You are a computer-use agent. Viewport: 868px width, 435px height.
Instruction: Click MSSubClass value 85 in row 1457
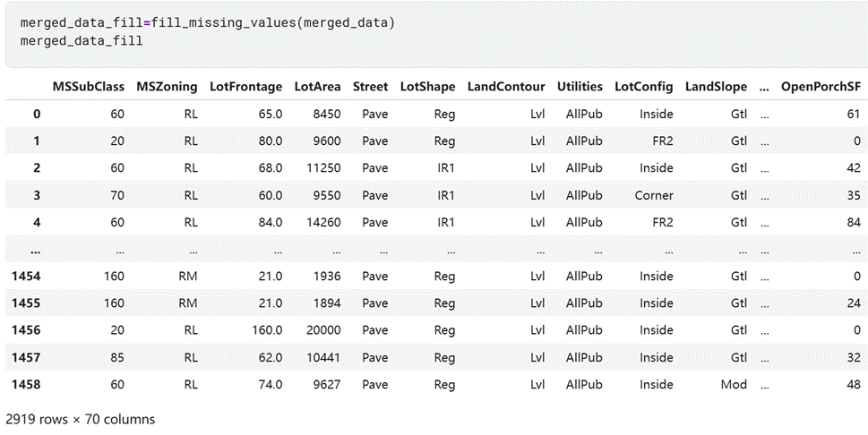click(x=117, y=357)
